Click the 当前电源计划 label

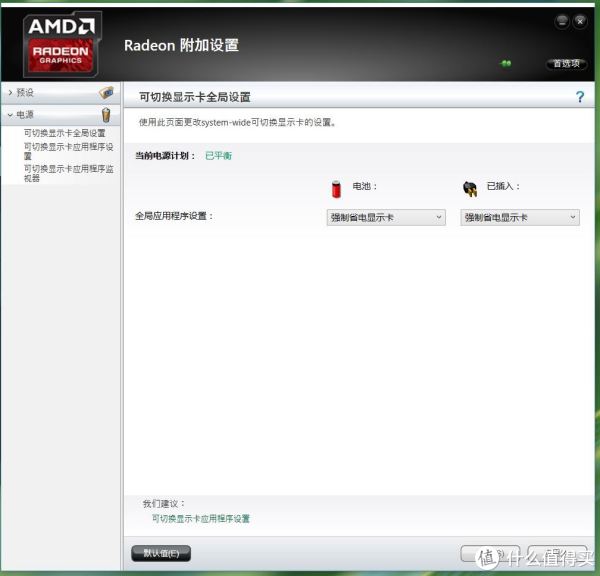(x=165, y=155)
